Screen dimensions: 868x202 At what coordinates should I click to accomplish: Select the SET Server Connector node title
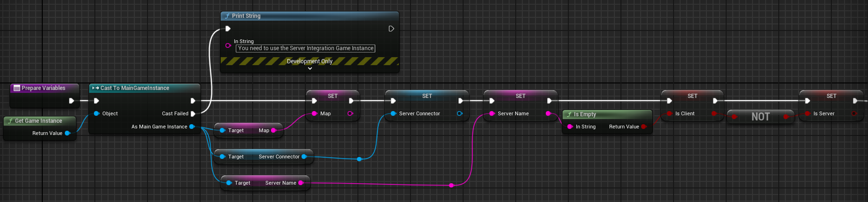point(427,96)
